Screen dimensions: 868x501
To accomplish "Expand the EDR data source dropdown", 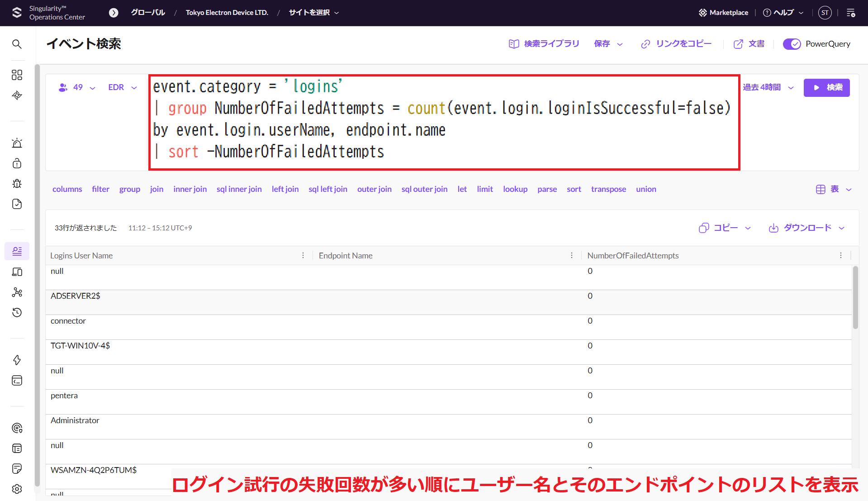I will tap(122, 87).
